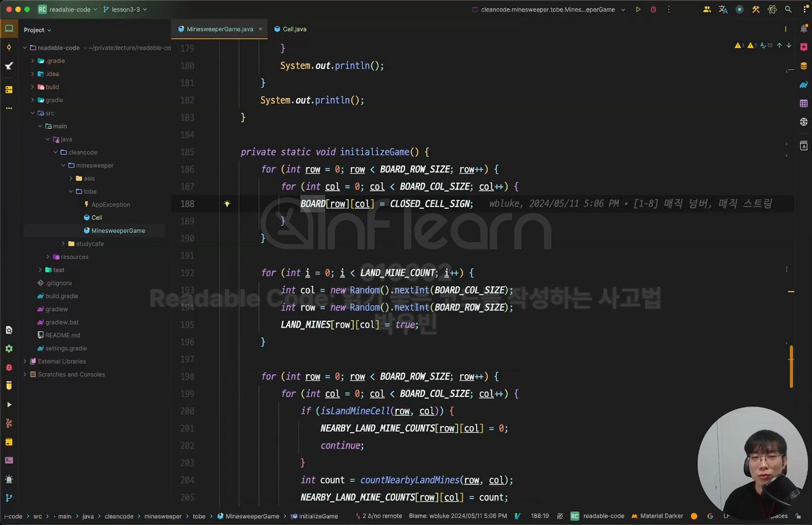Select .gitignore in project tree

(x=54, y=283)
